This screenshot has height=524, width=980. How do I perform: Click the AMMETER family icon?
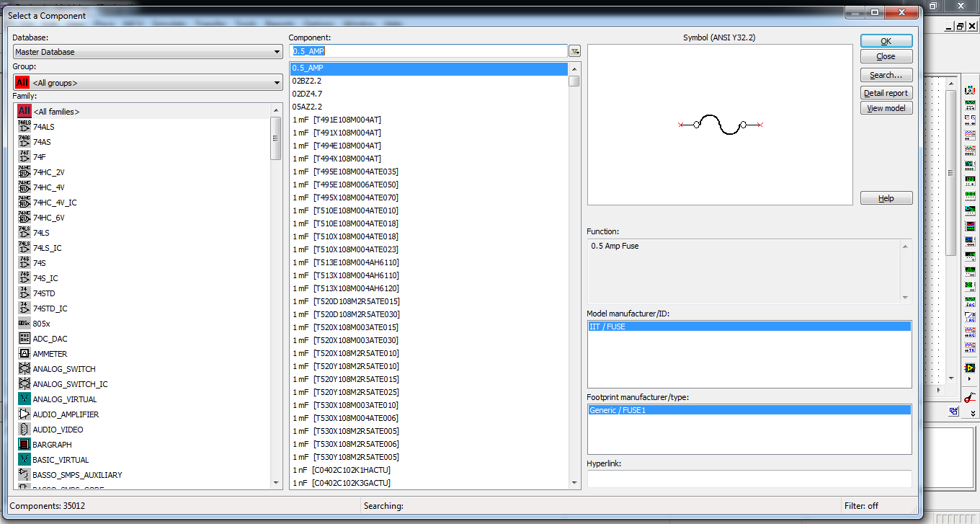point(24,353)
